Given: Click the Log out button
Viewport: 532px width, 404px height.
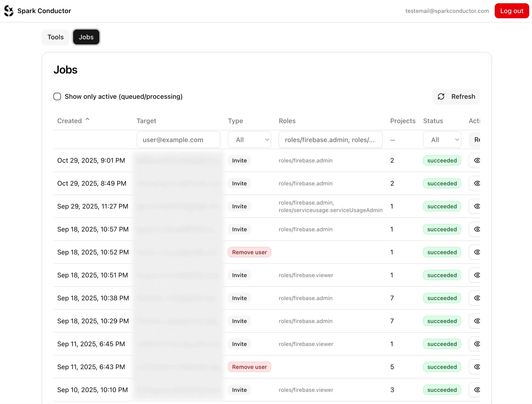Looking at the screenshot, I should [512, 11].
